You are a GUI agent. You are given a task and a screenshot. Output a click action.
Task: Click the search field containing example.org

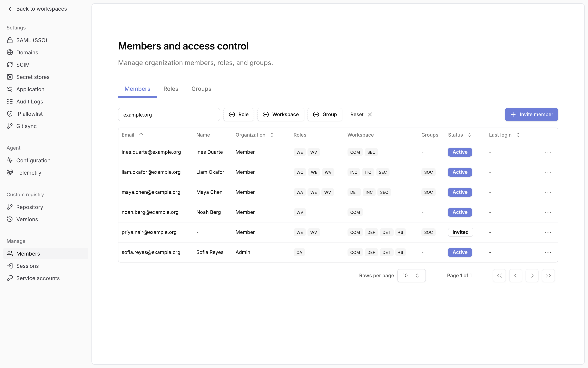[169, 115]
